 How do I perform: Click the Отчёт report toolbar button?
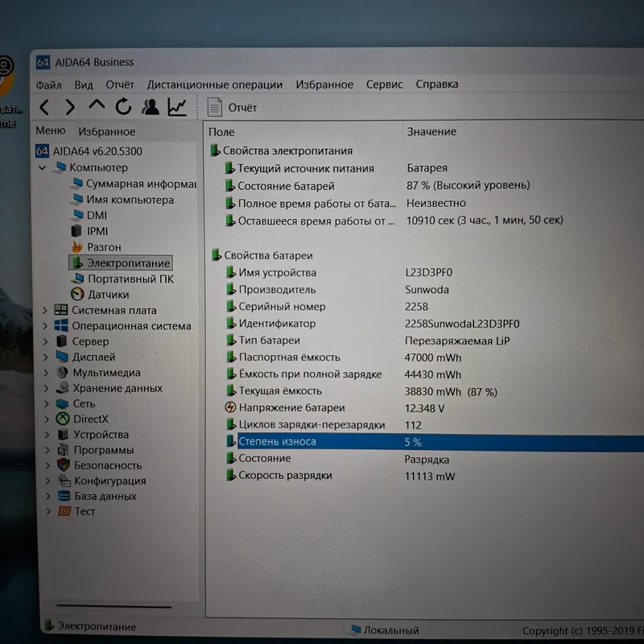[x=232, y=107]
